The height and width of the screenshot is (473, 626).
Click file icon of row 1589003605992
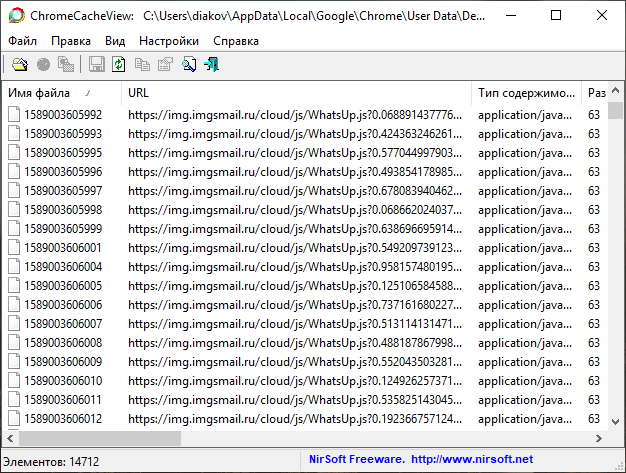14,115
